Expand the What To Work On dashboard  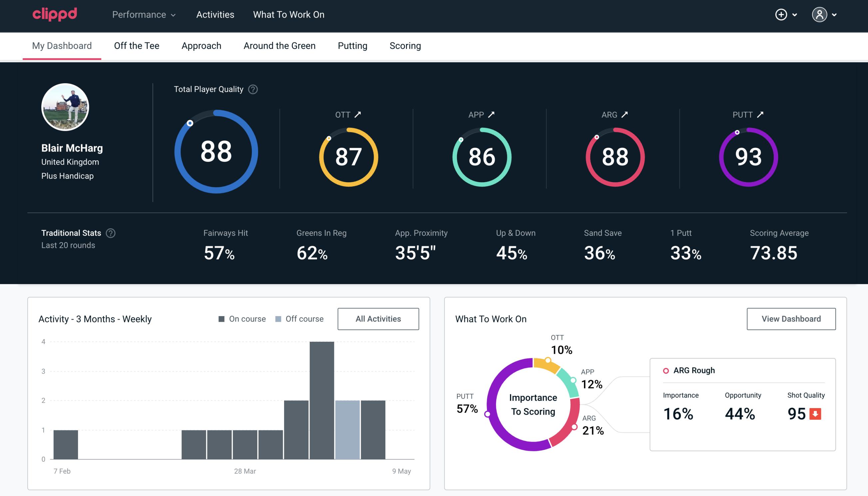coord(791,318)
